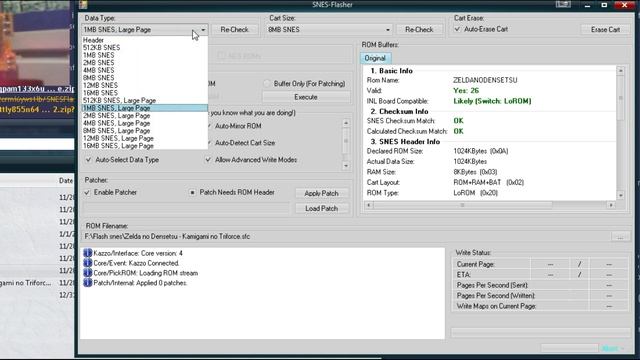Click 'Yes: 26' Valid value
Image resolution: width=640 pixels, height=360 pixels.
tap(466, 91)
